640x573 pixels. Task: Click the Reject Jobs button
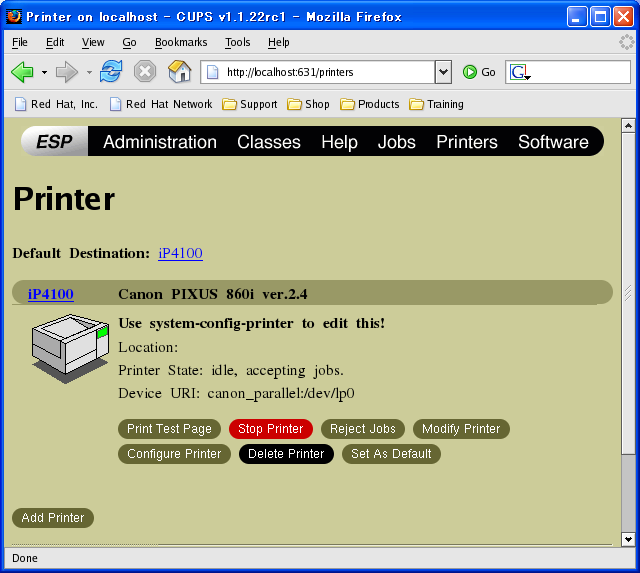[363, 429]
